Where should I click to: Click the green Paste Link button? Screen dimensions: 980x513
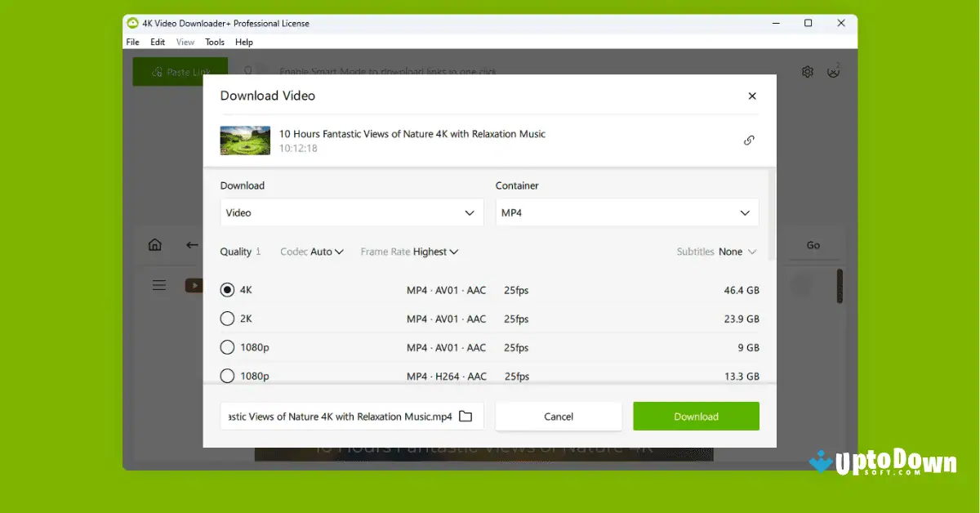pos(180,72)
